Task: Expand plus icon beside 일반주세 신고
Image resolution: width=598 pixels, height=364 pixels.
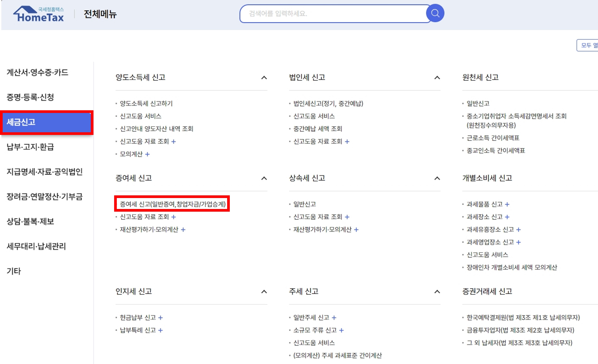Action: pyautogui.click(x=334, y=318)
